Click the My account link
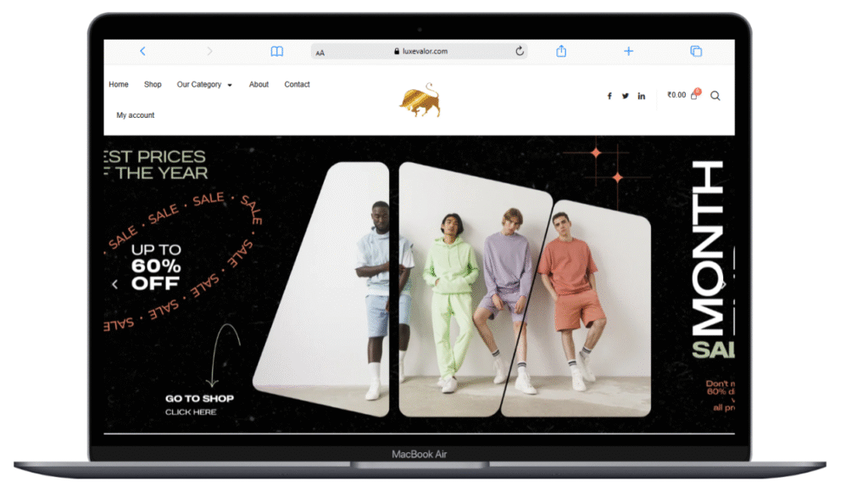 click(136, 115)
